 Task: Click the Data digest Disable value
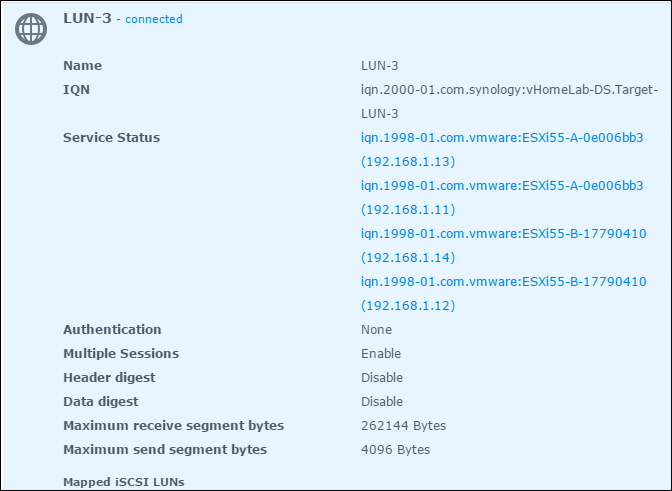coord(382,401)
